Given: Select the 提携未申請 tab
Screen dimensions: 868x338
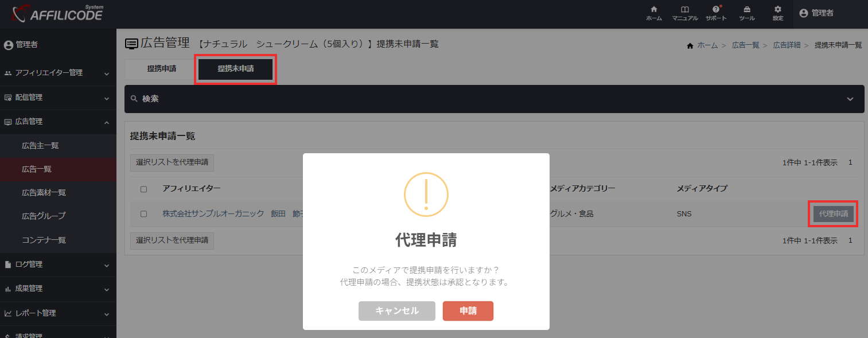Looking at the screenshot, I should (x=235, y=69).
